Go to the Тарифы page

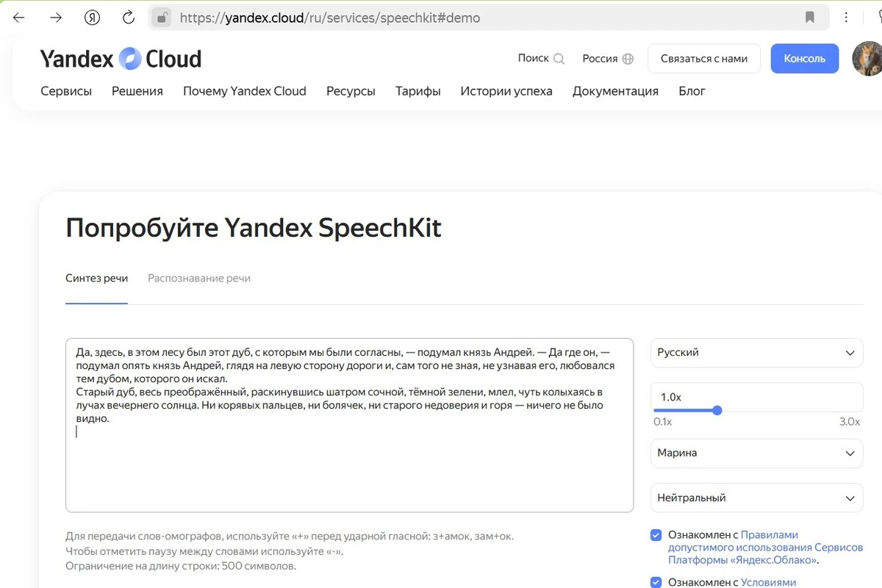point(418,91)
